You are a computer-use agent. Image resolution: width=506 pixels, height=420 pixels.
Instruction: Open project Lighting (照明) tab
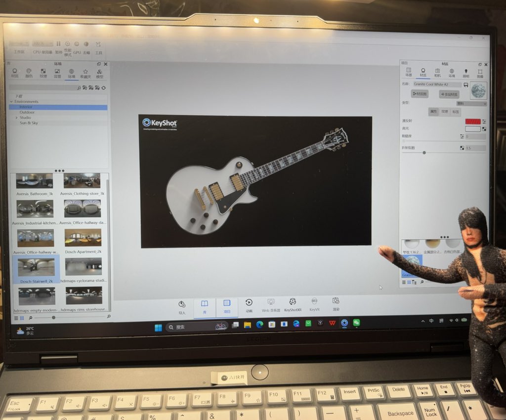click(465, 73)
